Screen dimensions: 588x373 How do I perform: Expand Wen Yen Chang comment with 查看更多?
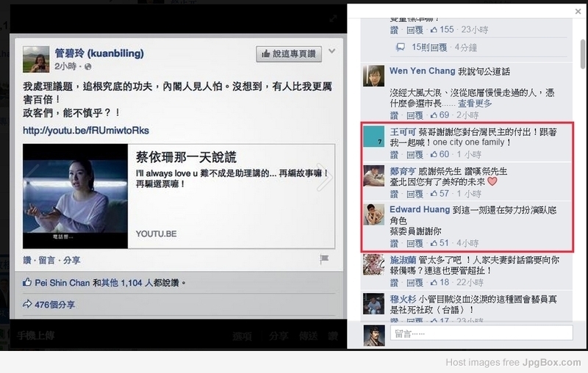click(474, 104)
